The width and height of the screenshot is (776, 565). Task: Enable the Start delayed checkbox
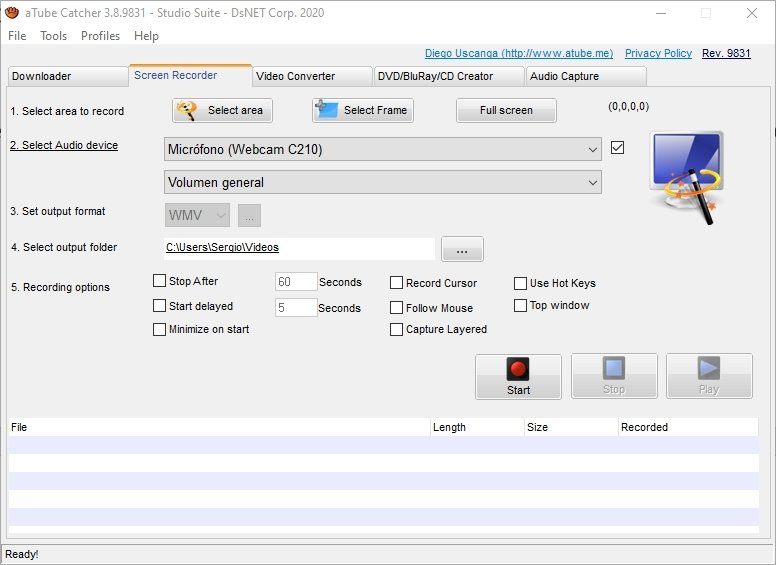(159, 306)
